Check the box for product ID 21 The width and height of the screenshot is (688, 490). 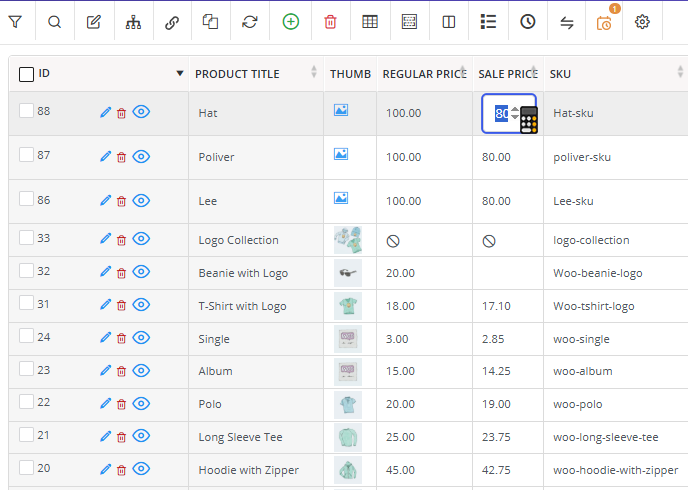pos(26,434)
